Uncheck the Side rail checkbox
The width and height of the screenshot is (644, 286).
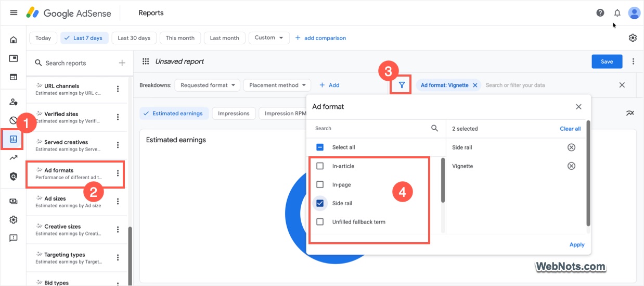(x=320, y=203)
